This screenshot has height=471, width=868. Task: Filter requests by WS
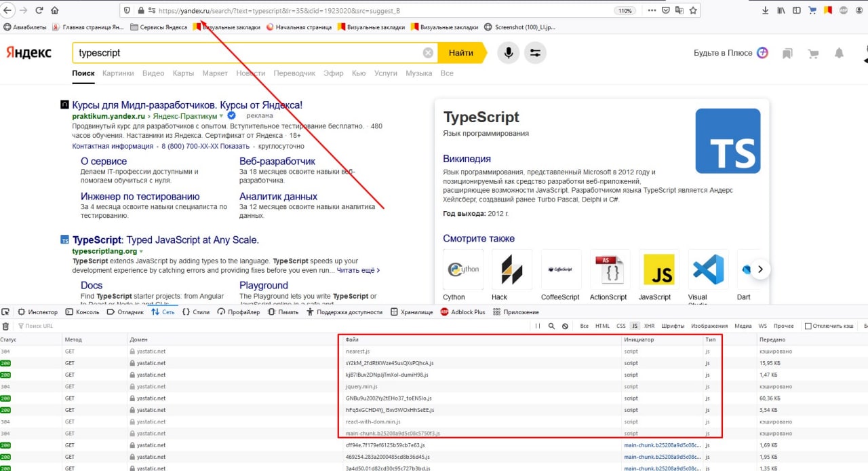click(763, 326)
